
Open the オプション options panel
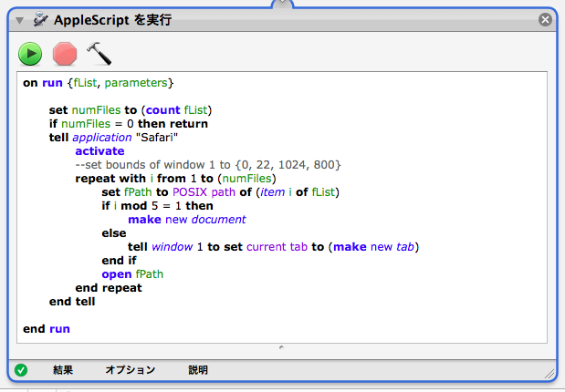click(130, 370)
